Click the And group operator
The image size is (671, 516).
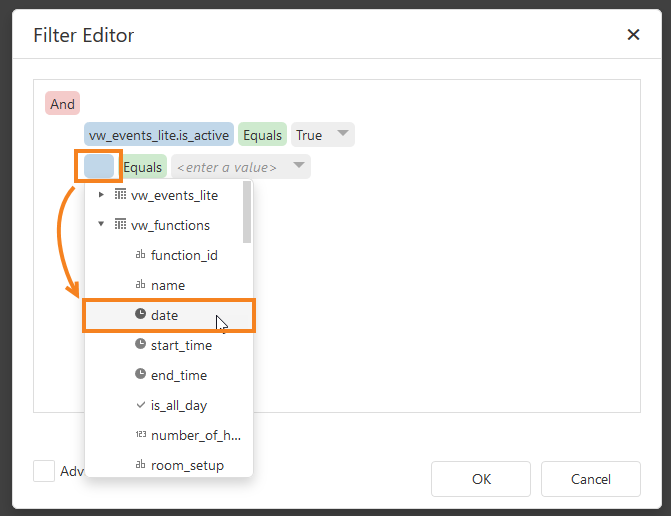(x=62, y=104)
